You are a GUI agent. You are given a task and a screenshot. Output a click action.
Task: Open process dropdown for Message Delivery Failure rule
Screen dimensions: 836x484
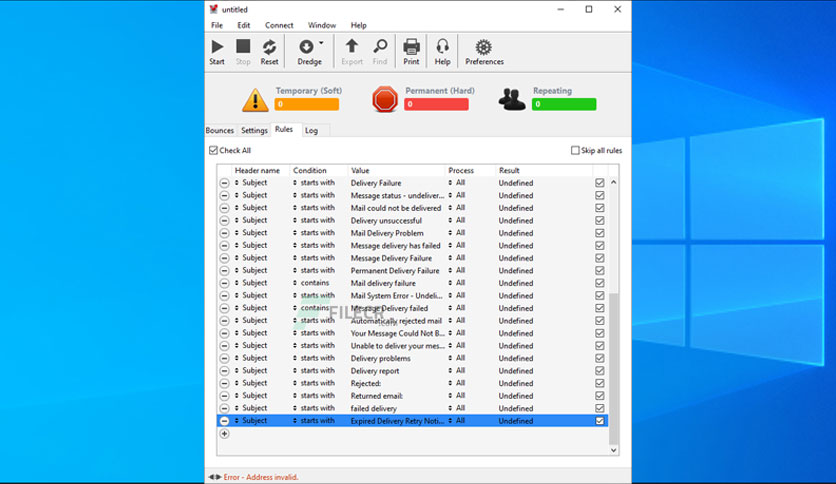coord(450,257)
